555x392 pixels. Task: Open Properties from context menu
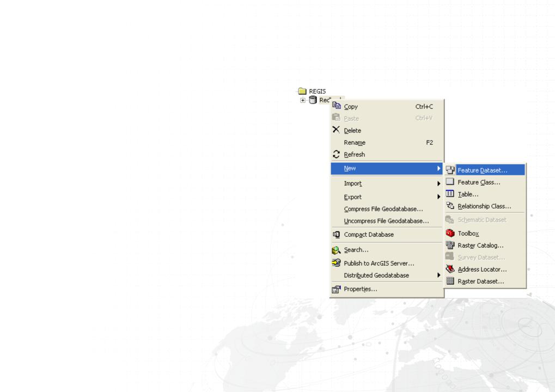coord(387,289)
